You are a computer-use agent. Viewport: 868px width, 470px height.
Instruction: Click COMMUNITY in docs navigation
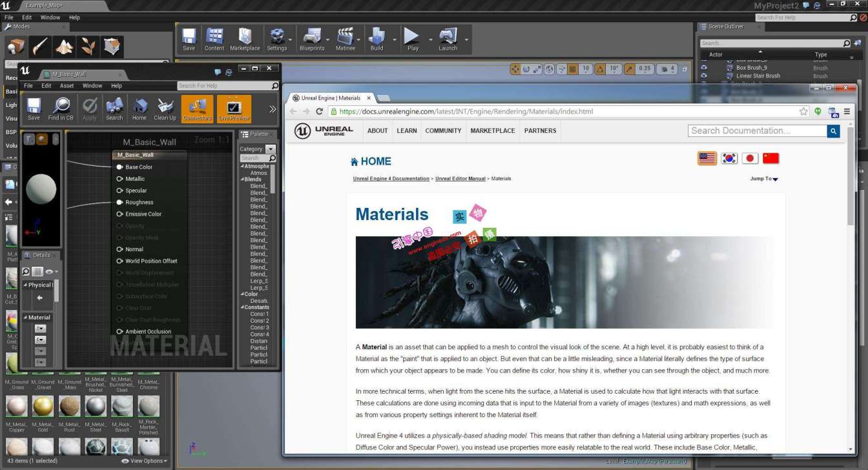click(443, 130)
